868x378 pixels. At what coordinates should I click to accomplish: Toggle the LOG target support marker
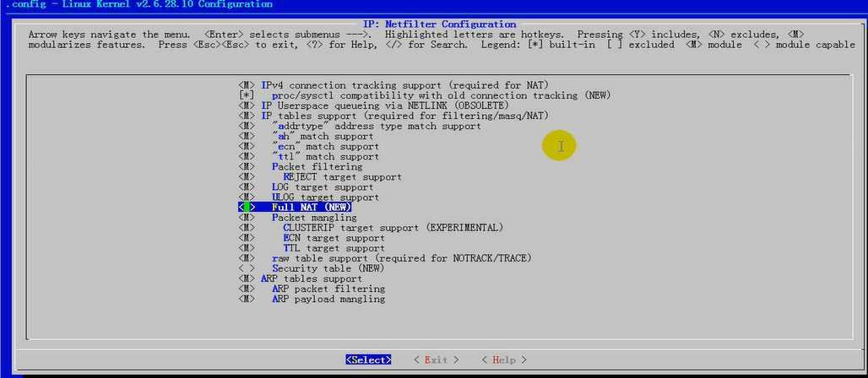click(x=247, y=187)
